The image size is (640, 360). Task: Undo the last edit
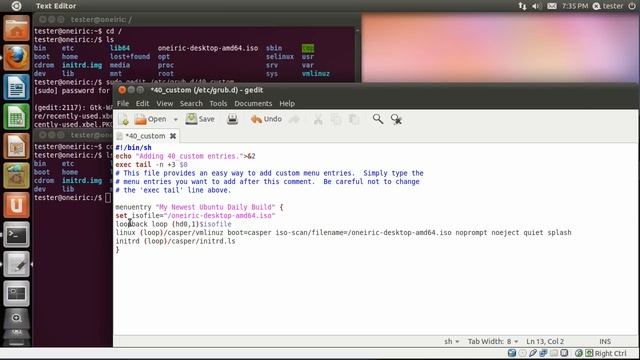click(266, 119)
